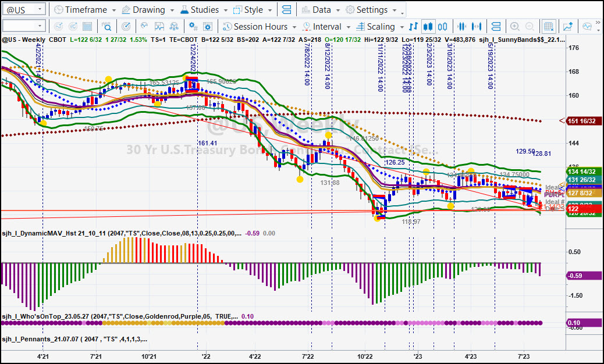This screenshot has width=604, height=364.
Task: Click the @US - Weekly CBOT chart title
Action: click(x=34, y=40)
